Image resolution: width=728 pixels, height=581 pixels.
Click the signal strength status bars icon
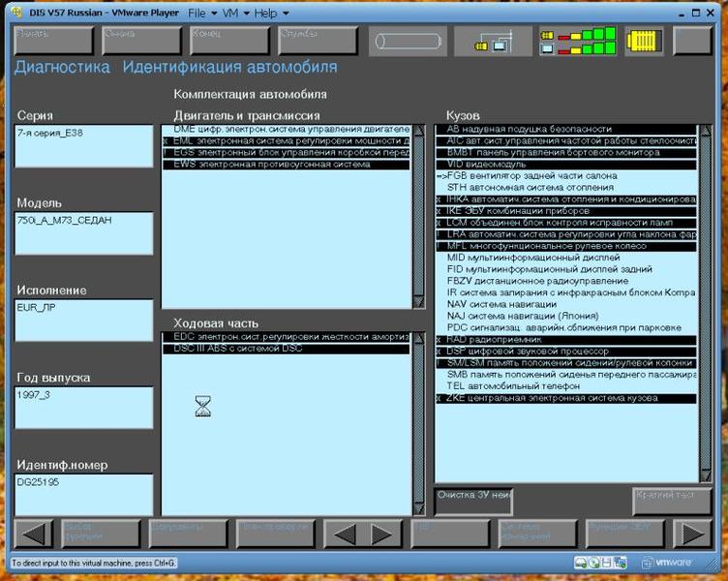tap(578, 42)
